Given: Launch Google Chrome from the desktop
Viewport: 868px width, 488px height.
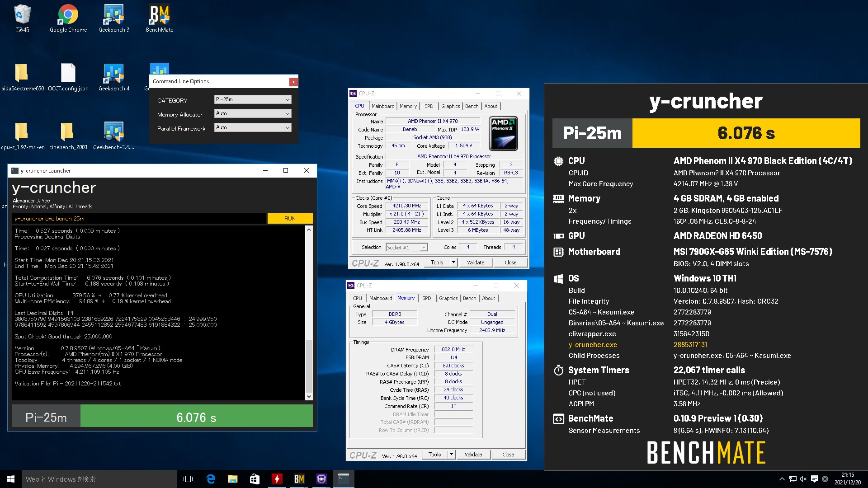Looking at the screenshot, I should (68, 18).
